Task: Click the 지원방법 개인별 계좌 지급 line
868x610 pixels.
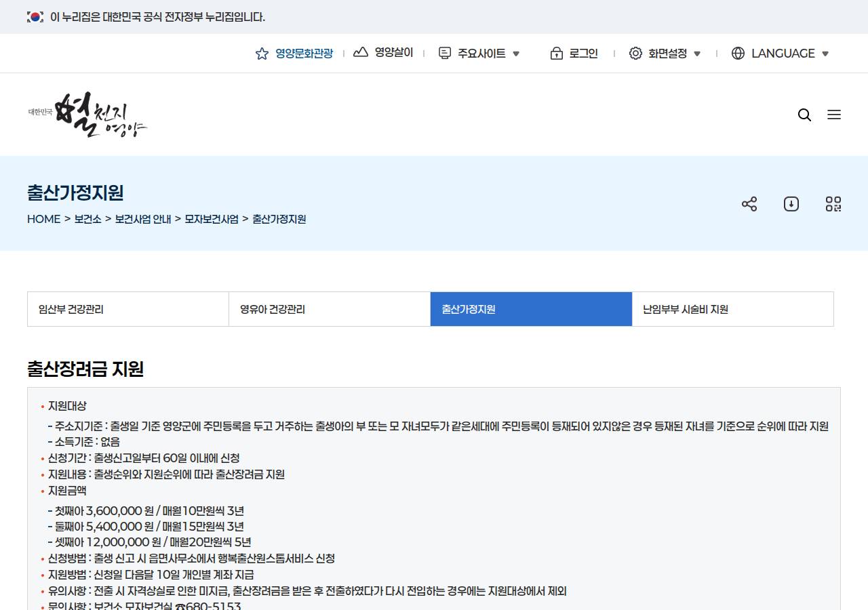Action: tap(151, 575)
